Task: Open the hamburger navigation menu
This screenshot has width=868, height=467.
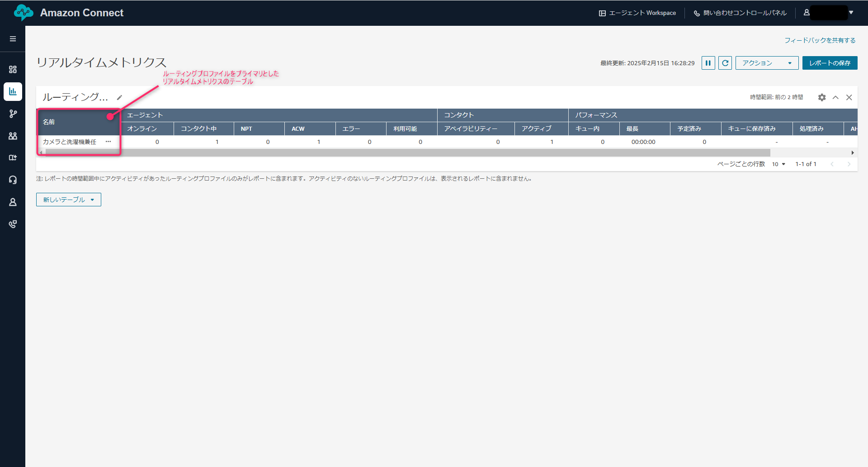Action: coord(13,39)
